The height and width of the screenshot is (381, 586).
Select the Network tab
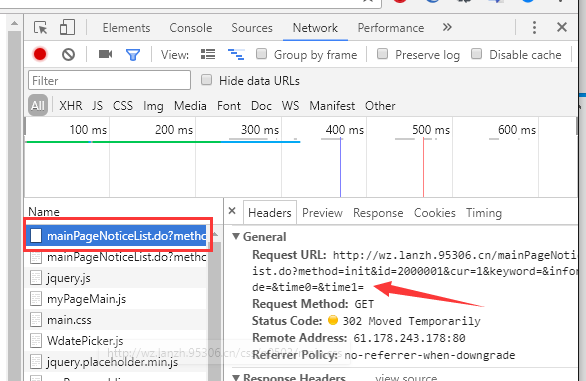coord(315,28)
